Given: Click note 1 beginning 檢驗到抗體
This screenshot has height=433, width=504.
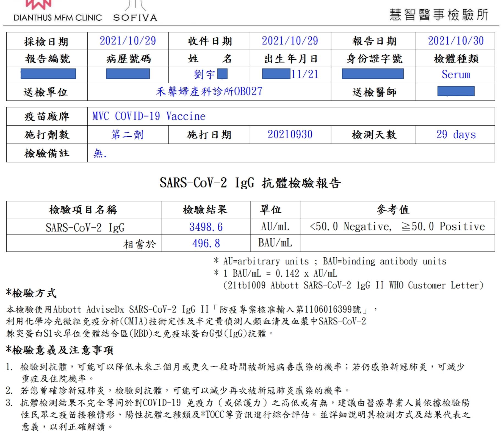Looking at the screenshot, I should click(x=235, y=373).
